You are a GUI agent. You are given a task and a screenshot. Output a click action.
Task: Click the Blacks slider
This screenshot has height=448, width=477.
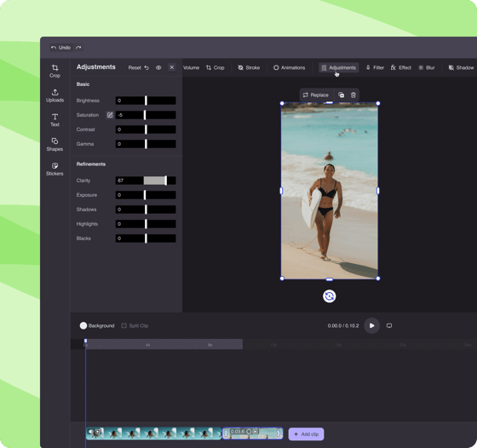tap(146, 238)
